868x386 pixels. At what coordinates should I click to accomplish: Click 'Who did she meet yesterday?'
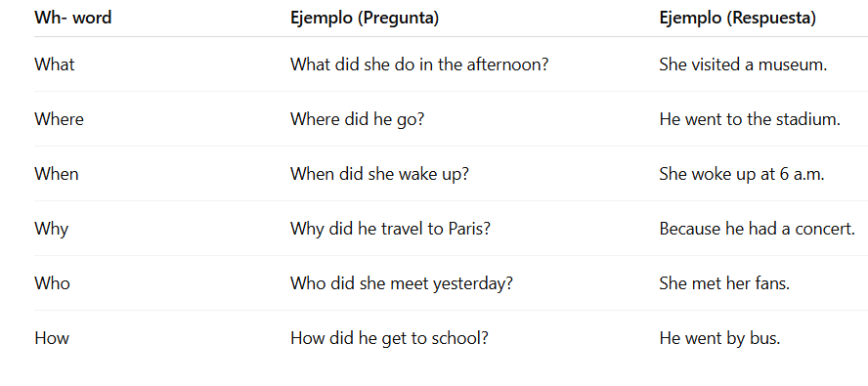click(402, 284)
